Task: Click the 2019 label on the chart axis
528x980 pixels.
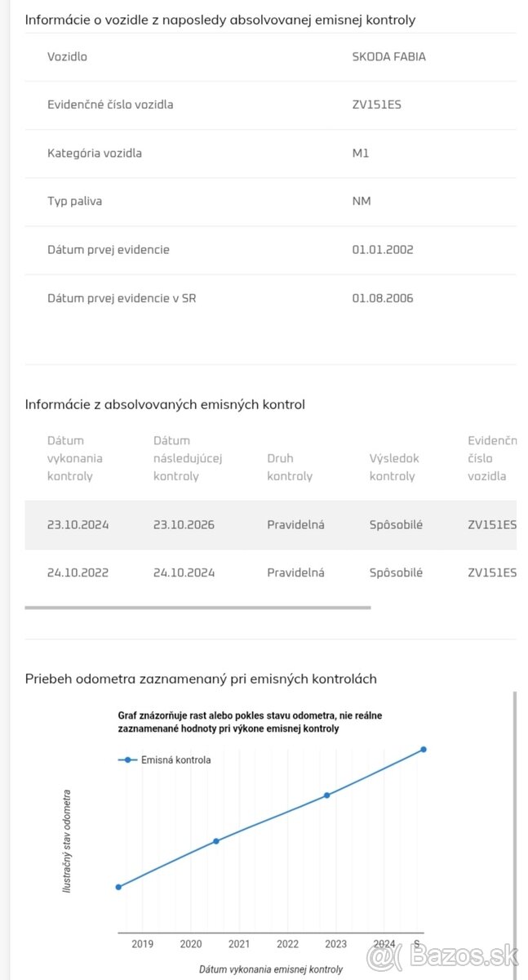Action: [x=142, y=944]
